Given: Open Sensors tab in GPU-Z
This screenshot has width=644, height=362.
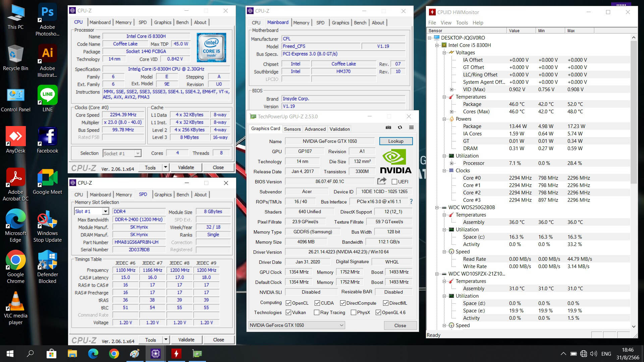Looking at the screenshot, I should pos(292,129).
